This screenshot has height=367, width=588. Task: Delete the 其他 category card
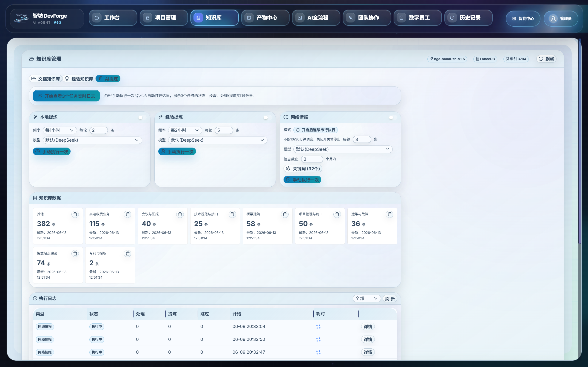click(x=75, y=214)
